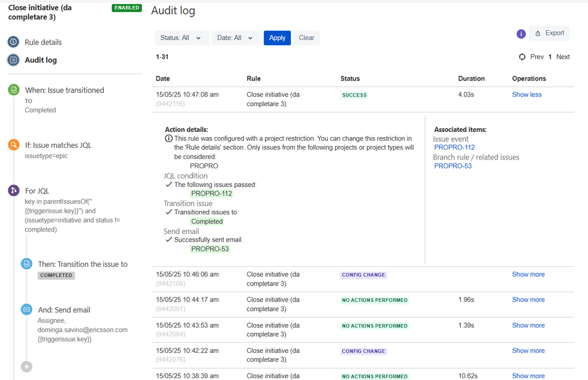This screenshot has height=380, width=588.
Task: Select the Audit log list icon
Action: click(x=13, y=60)
